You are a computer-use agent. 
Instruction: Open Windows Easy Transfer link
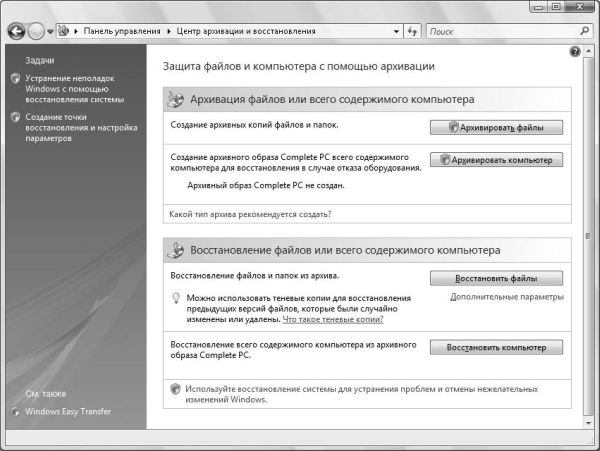point(68,412)
